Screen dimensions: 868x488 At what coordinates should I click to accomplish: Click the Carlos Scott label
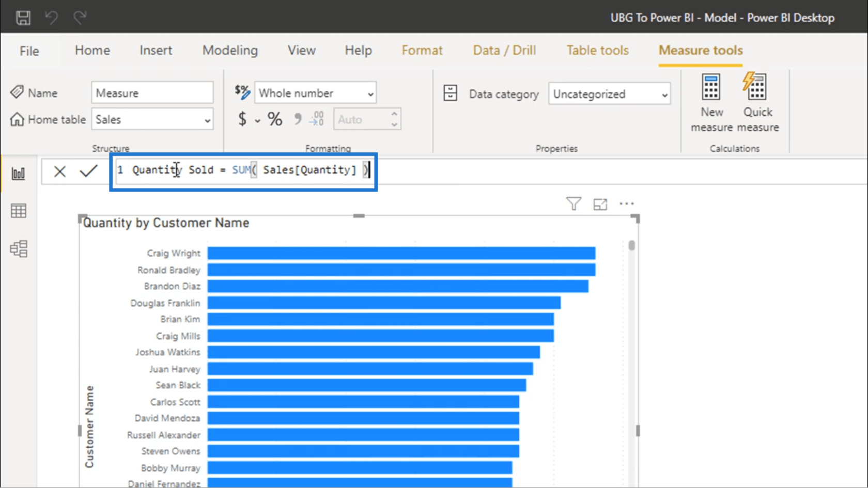(175, 402)
